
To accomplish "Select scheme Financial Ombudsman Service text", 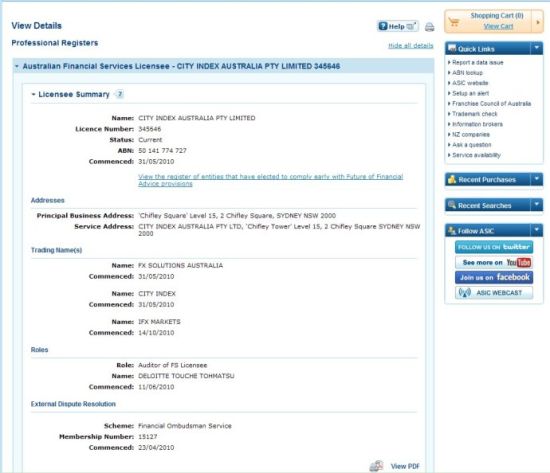I will pyautogui.click(x=185, y=426).
